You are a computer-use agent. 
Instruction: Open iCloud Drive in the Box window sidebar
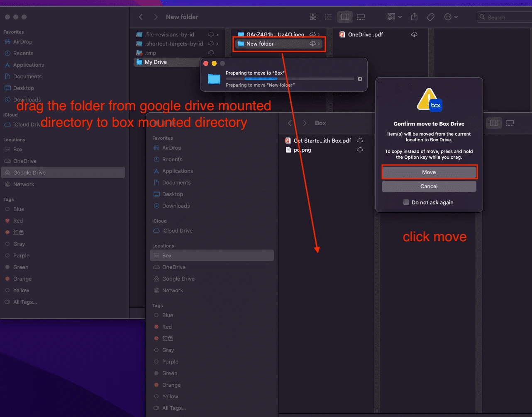click(x=177, y=230)
